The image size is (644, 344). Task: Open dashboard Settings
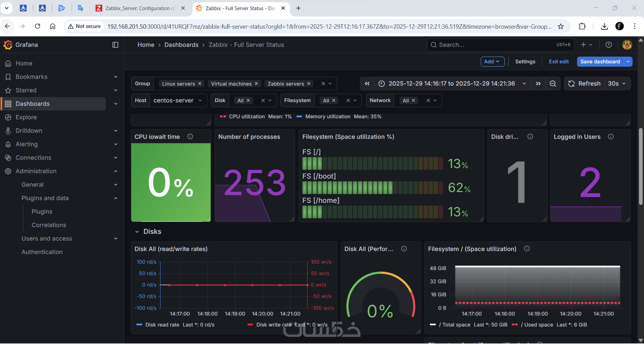[x=525, y=62]
